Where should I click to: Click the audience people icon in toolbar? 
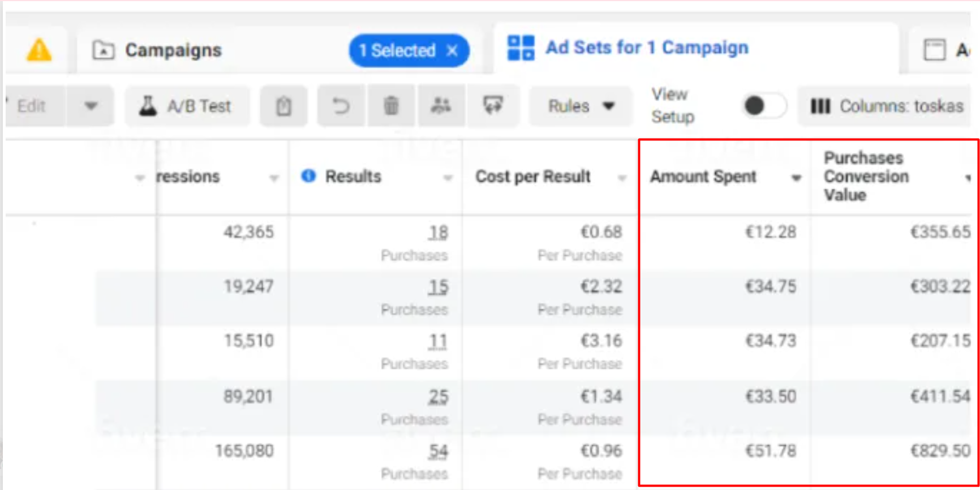tap(441, 106)
